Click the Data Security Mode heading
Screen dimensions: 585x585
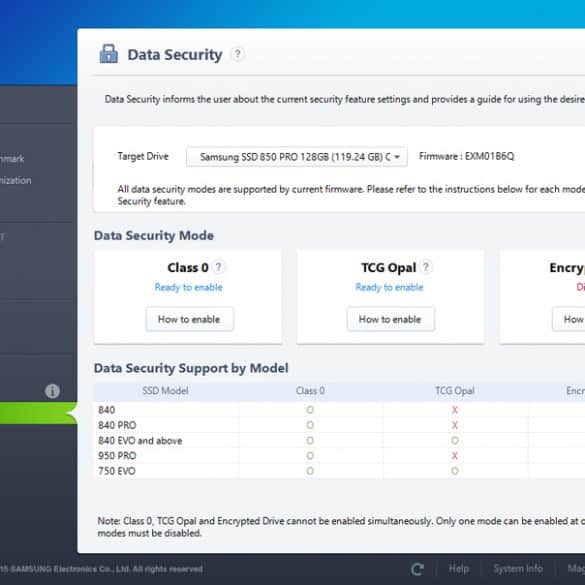[x=154, y=236]
